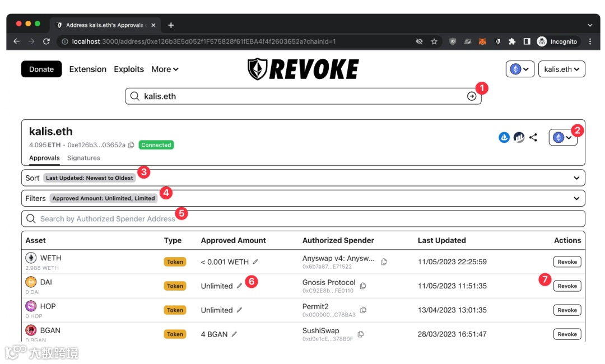This screenshot has height=364, width=605.
Task: Open the portfolio chart icon link
Action: click(x=519, y=137)
